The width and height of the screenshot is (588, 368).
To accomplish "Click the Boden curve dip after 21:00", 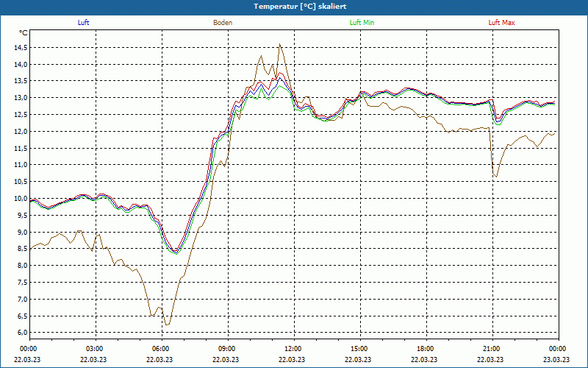I will (497, 176).
